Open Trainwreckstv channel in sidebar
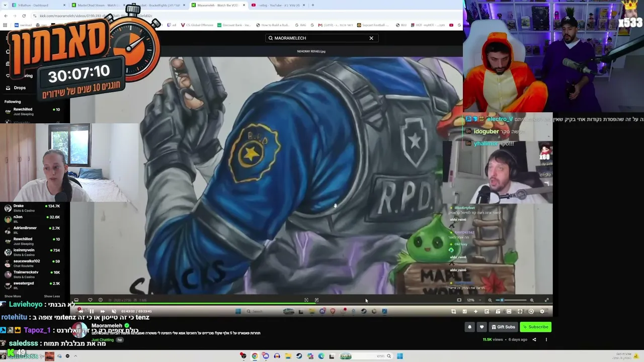This screenshot has width=644, height=362. [32, 274]
